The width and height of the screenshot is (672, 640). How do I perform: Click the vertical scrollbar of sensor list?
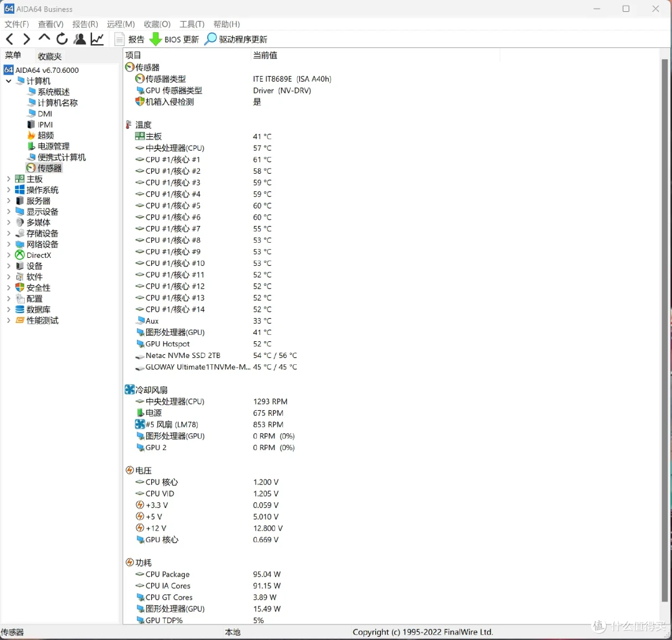[665, 330]
